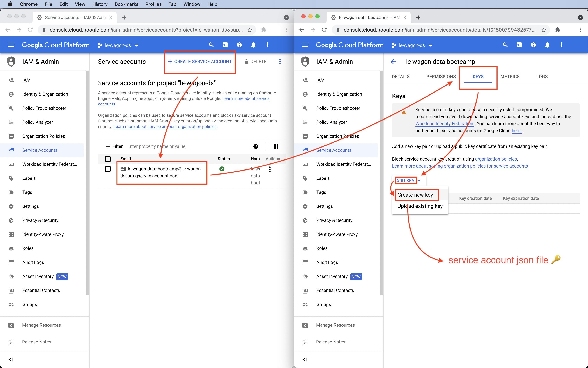Switch to the METRICS tab
588x368 pixels.
click(x=510, y=77)
